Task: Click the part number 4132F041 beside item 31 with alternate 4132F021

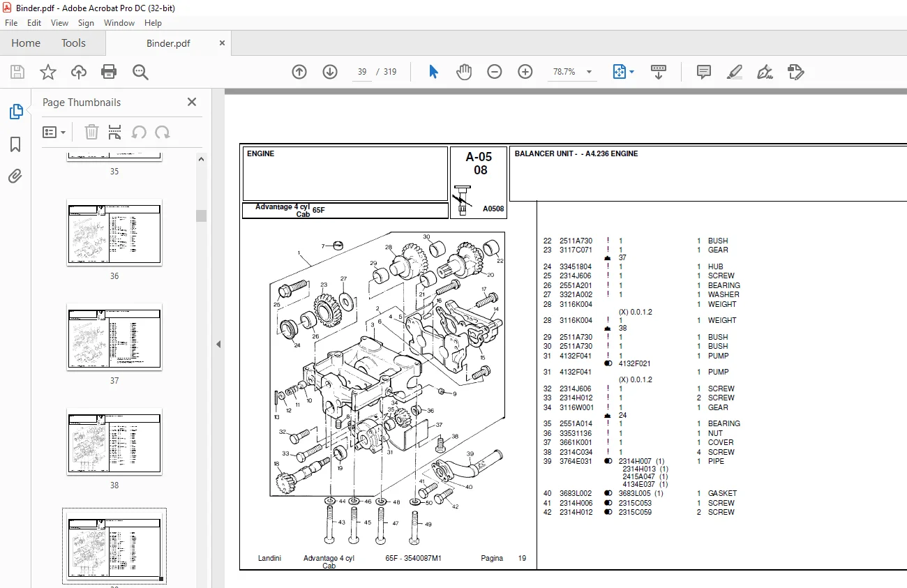Action: [576, 356]
